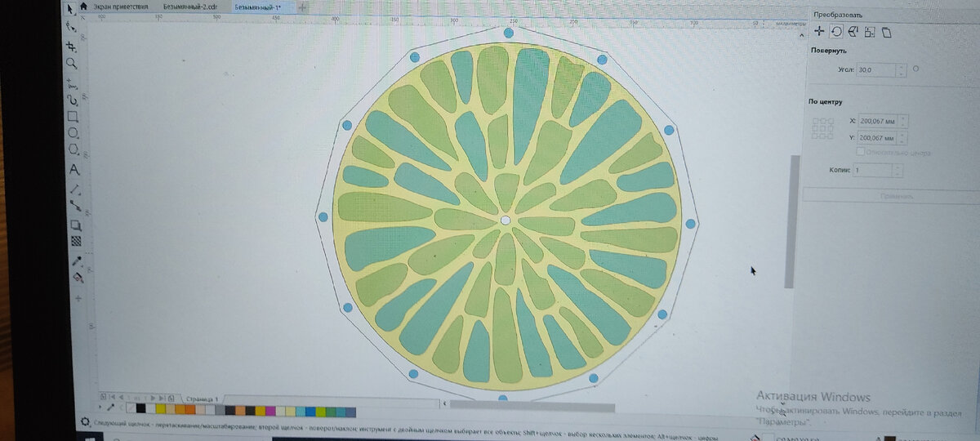Select the Drop Shadow tool
The image size is (980, 441).
click(x=76, y=225)
